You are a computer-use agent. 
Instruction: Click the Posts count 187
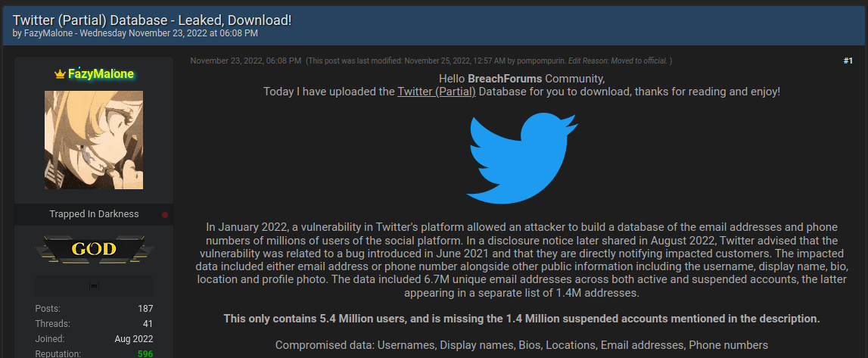click(x=145, y=309)
